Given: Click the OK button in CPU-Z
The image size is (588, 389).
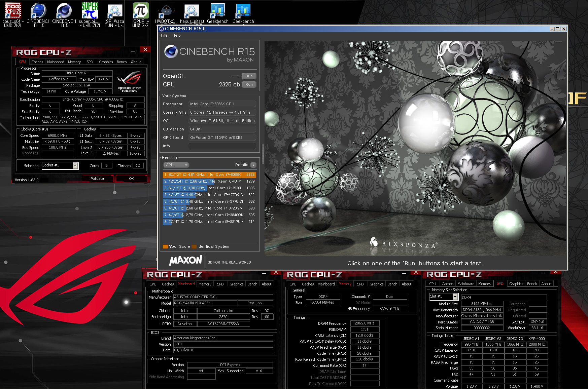Looking at the screenshot, I should (132, 179).
